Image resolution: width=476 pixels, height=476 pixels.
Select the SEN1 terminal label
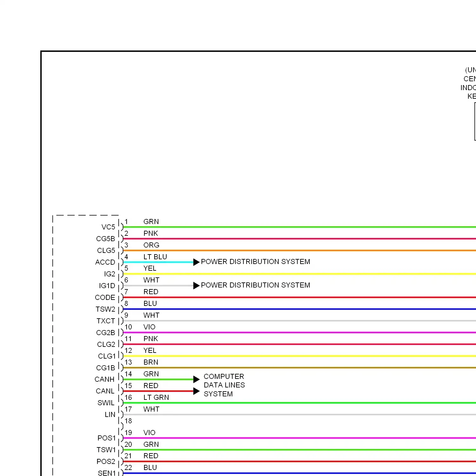[x=107, y=473]
